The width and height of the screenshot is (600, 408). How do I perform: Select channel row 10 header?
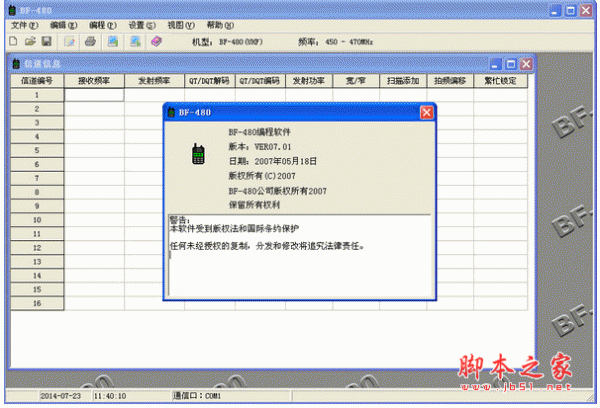37,220
